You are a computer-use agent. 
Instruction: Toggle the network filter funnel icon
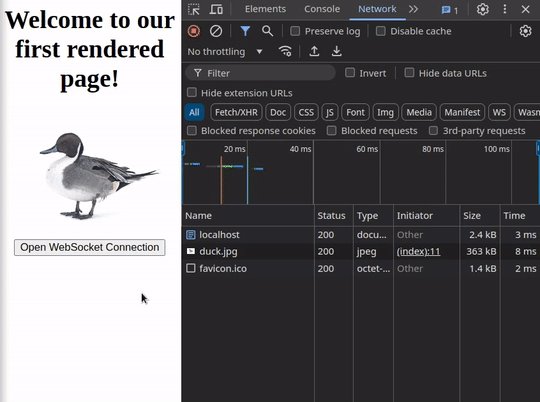click(245, 31)
